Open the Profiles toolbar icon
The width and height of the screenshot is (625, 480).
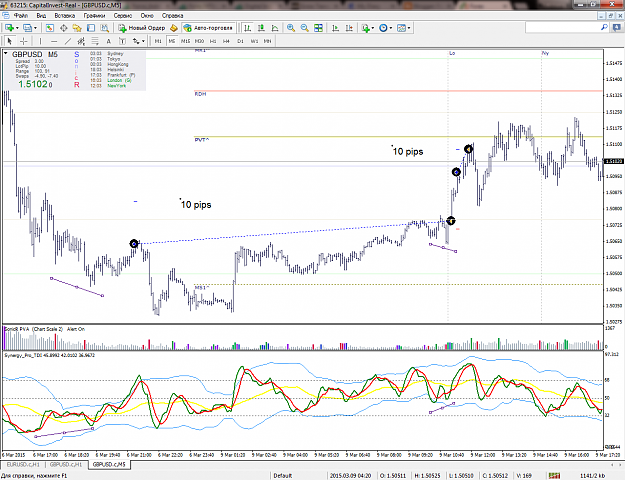28,28
